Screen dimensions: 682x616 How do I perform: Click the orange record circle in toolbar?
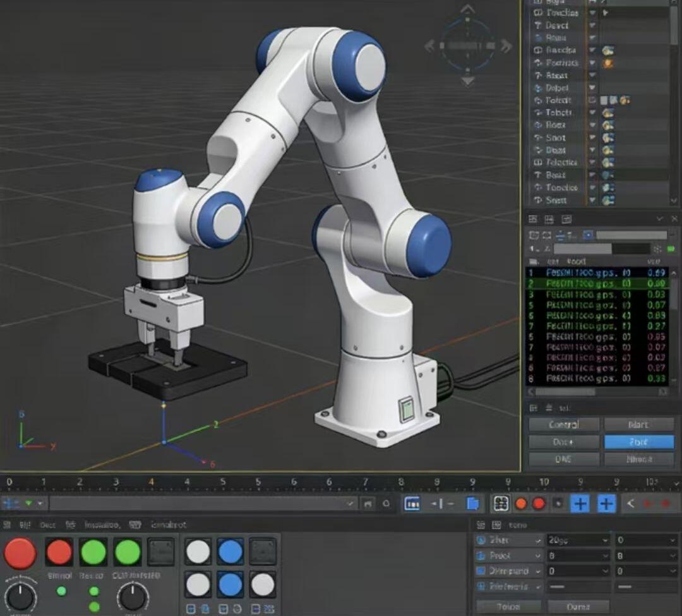click(521, 504)
